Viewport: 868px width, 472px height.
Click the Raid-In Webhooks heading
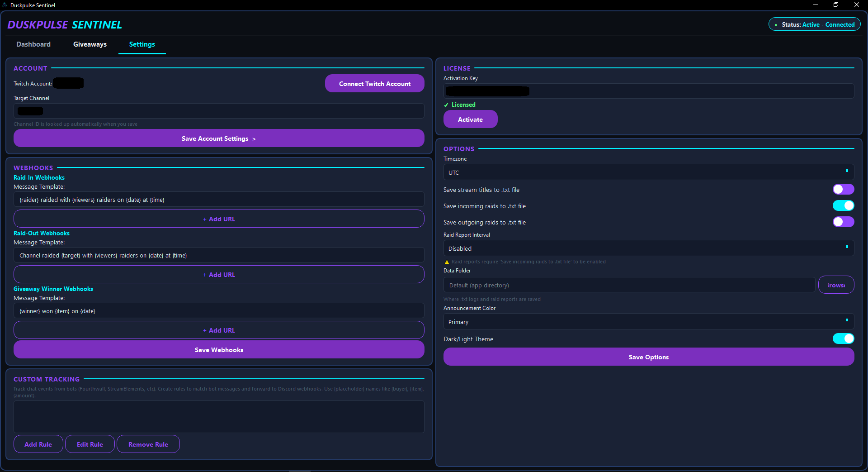(x=39, y=177)
